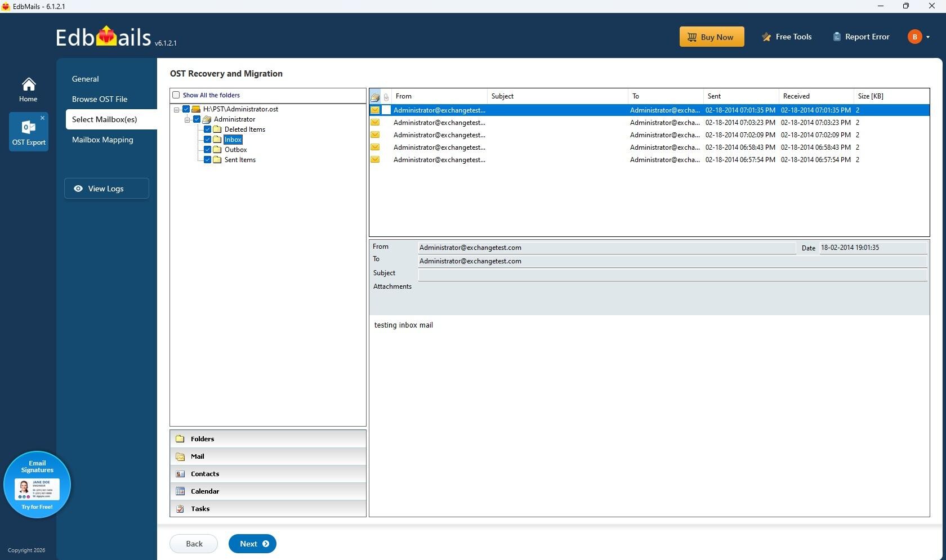Uncheck the Administrator mailbox checkbox
The width and height of the screenshot is (946, 560).
[197, 119]
